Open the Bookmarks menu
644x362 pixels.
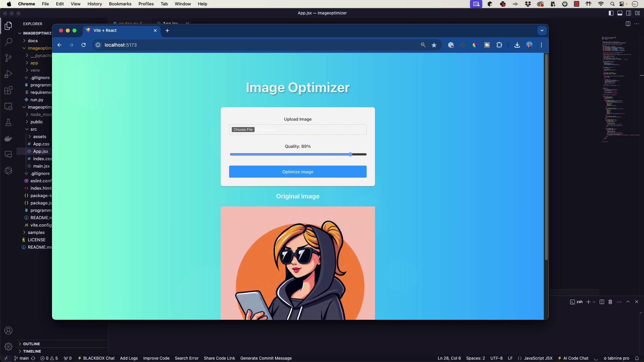[120, 4]
